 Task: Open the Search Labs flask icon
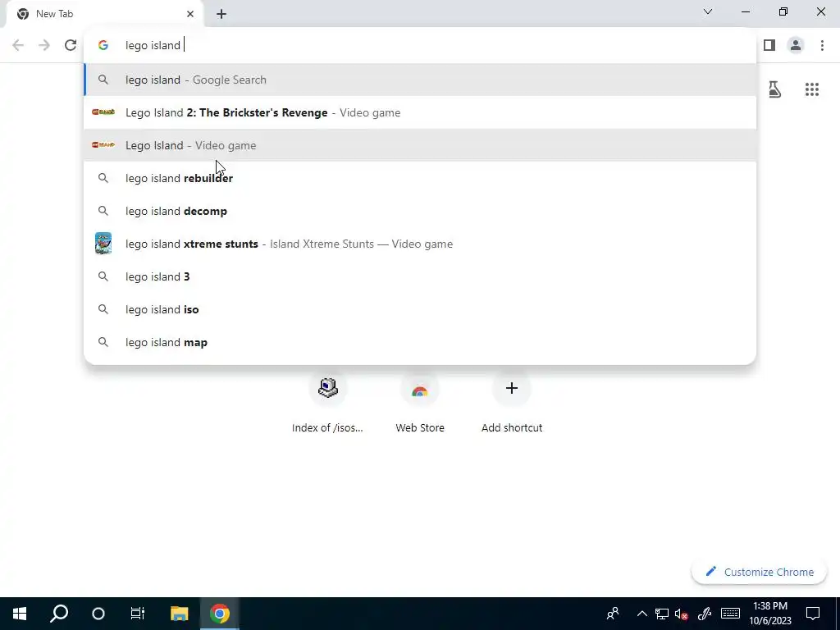[x=774, y=89]
